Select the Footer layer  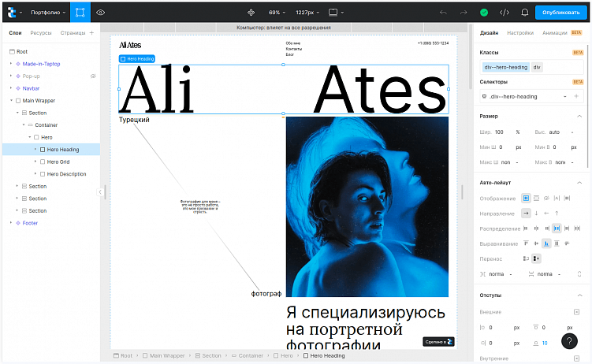click(x=30, y=223)
